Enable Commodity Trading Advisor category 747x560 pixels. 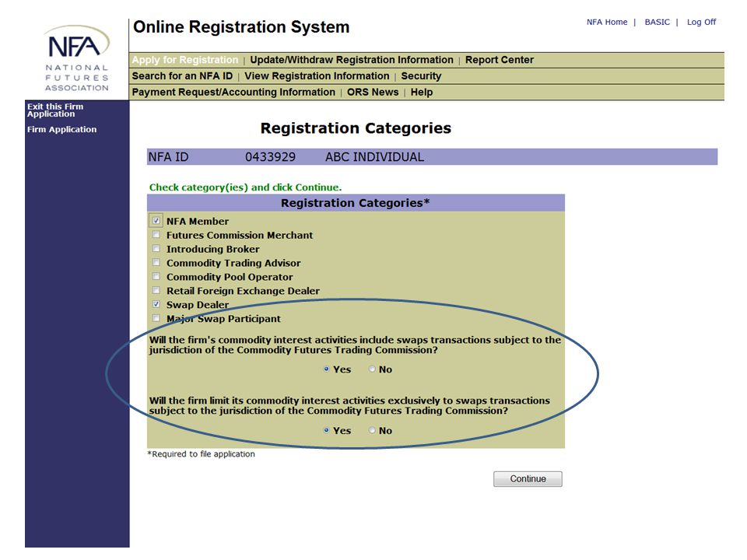156,262
